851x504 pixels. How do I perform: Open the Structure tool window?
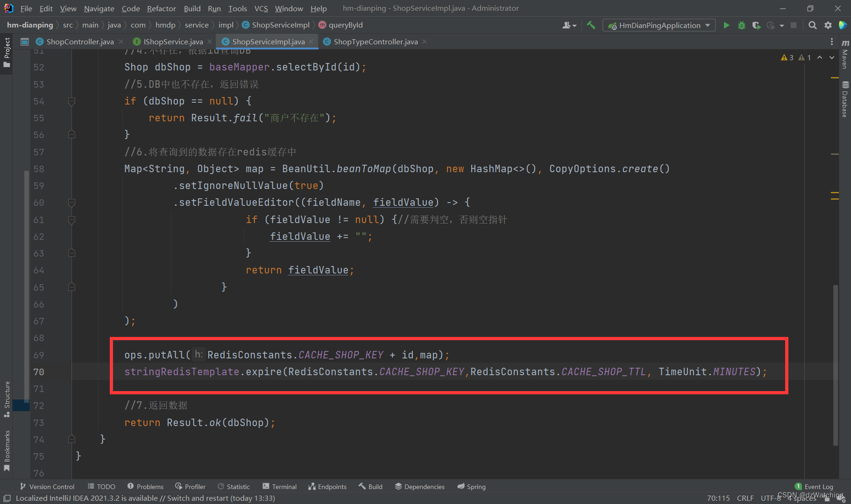tap(7, 399)
